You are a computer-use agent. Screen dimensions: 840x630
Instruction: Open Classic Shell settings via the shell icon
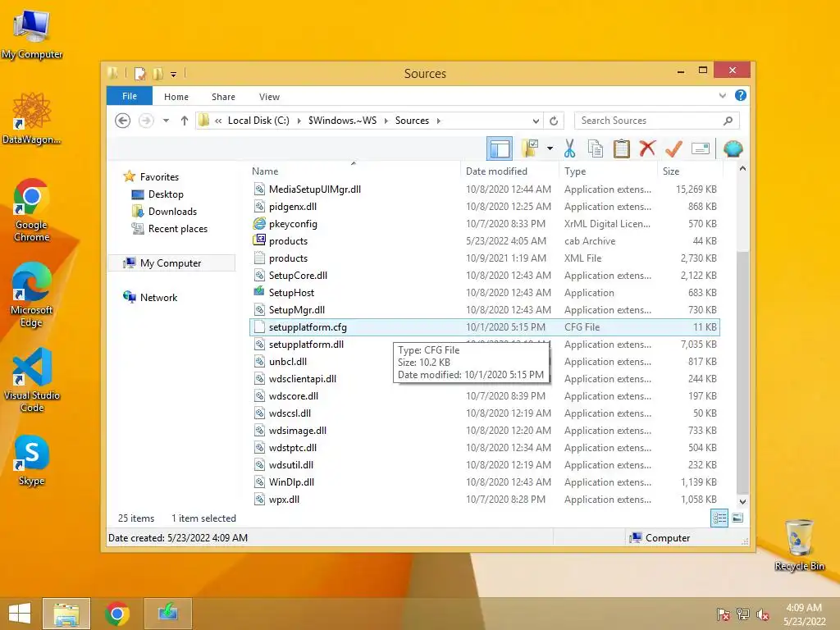[733, 148]
